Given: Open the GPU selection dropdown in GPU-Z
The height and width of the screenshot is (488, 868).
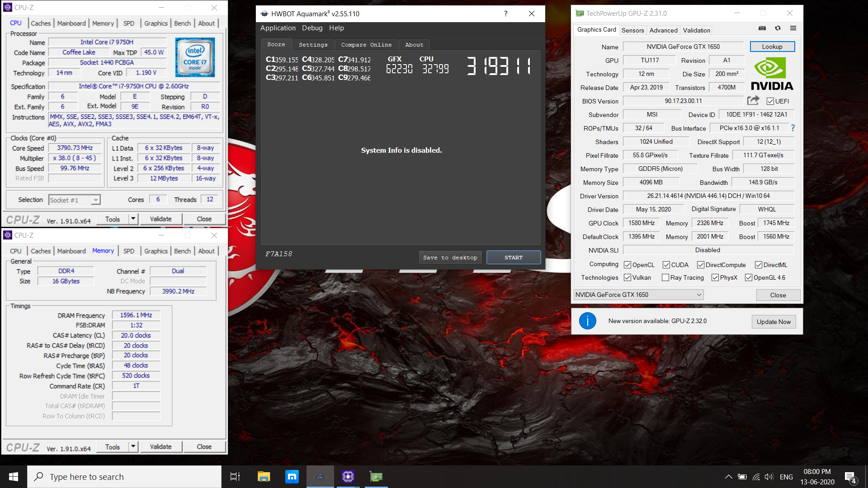Looking at the screenshot, I should tap(638, 295).
